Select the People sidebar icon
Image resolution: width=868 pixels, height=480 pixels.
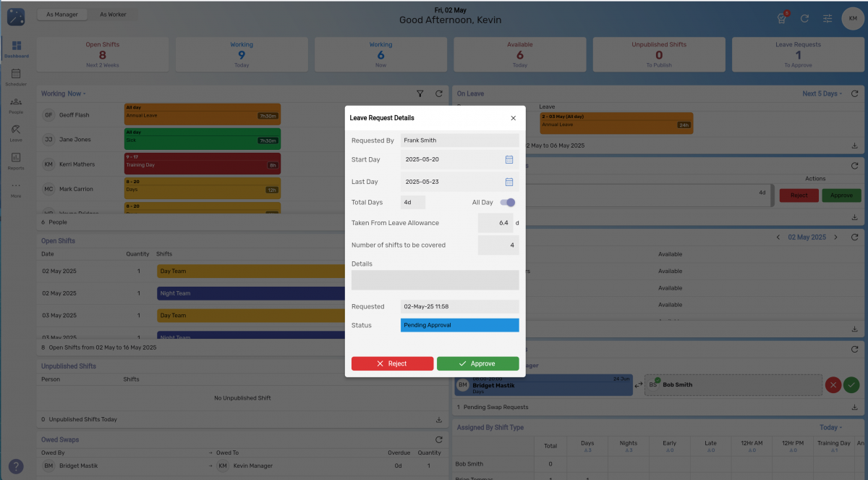click(x=16, y=106)
